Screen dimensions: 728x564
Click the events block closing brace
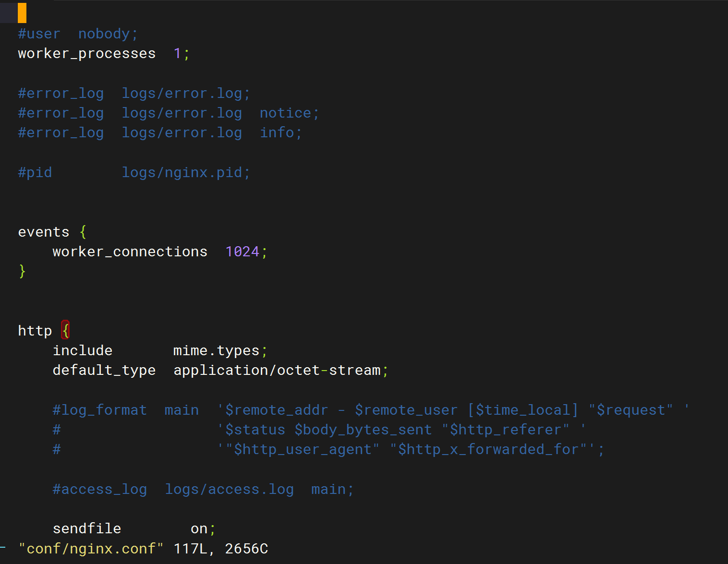[22, 271]
